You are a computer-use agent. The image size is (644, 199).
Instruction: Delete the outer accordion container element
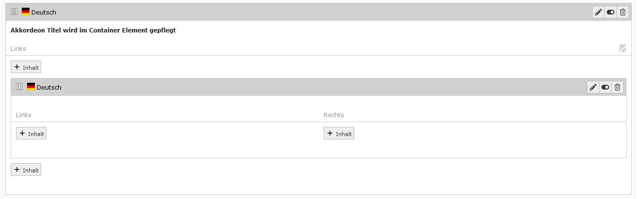623,12
